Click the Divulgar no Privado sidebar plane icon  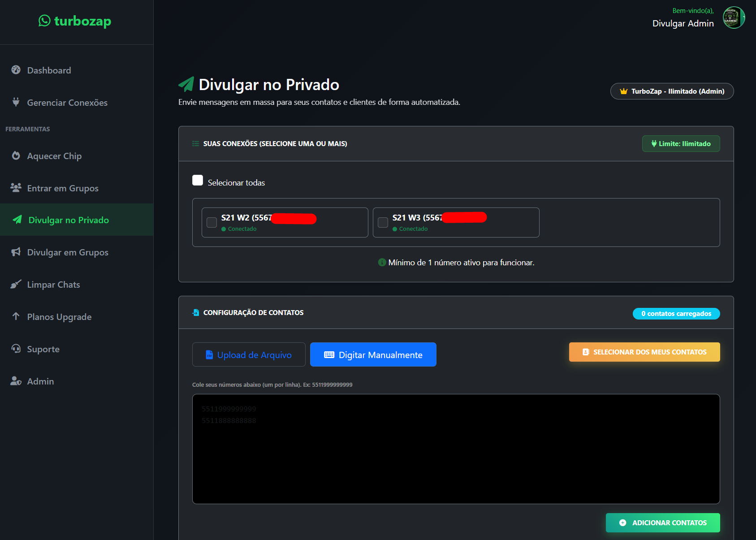pyautogui.click(x=17, y=220)
